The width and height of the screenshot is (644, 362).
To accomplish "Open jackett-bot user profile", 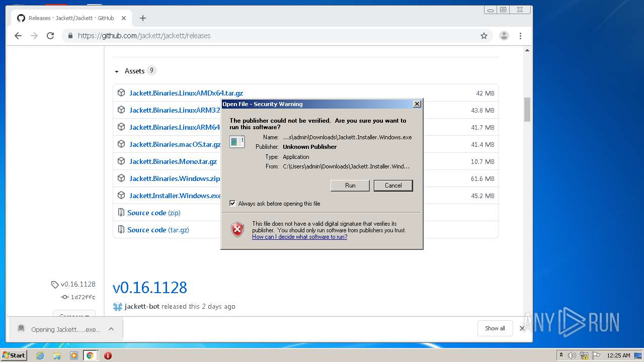I will [142, 306].
